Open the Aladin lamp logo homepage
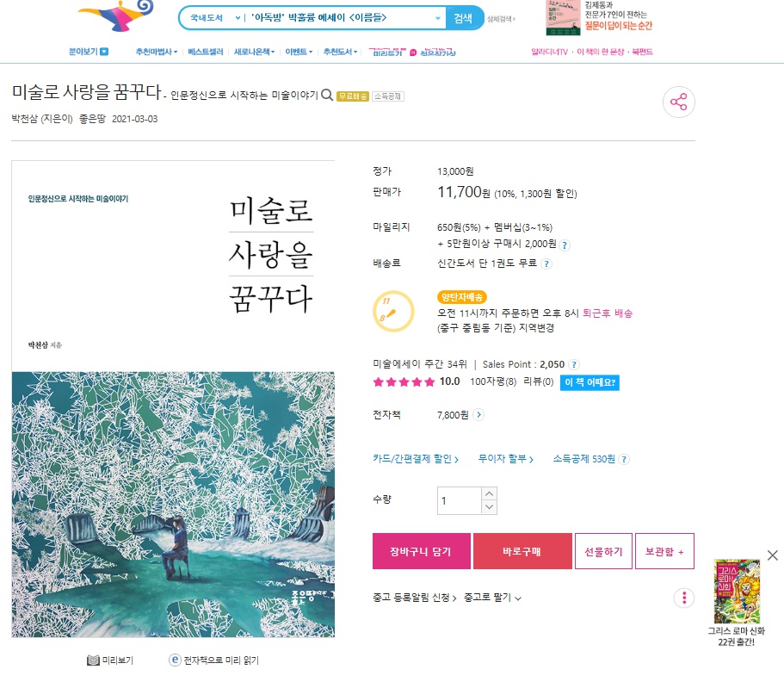The width and height of the screenshot is (784, 682). [116, 16]
